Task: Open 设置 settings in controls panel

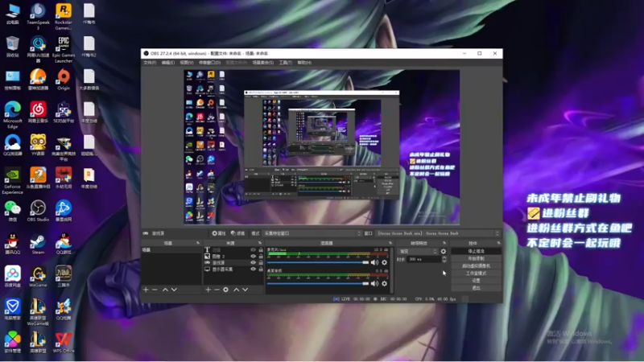Action: (x=476, y=280)
